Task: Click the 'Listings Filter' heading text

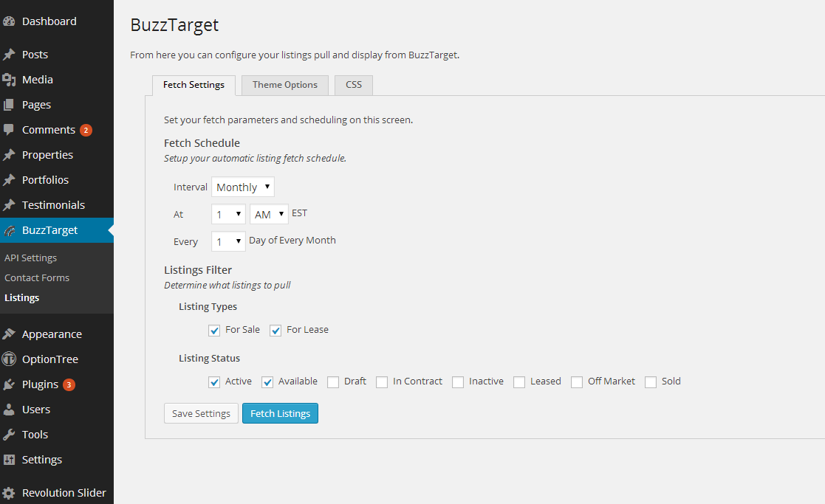Action: tap(198, 270)
